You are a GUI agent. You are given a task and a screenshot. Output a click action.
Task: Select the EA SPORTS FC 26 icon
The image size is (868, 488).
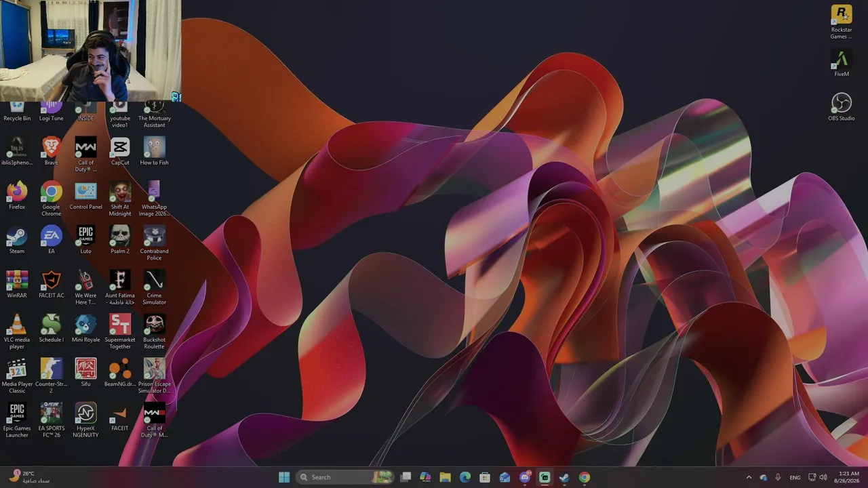point(51,420)
